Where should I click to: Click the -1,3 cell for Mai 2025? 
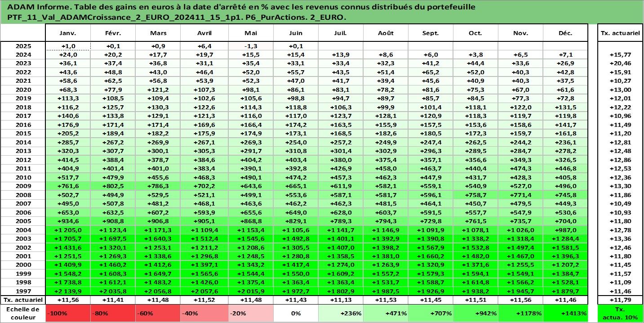click(251, 46)
